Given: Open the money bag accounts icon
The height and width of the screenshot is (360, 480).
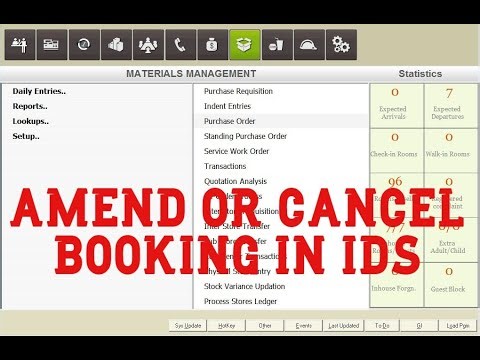Looking at the screenshot, I should (213, 45).
